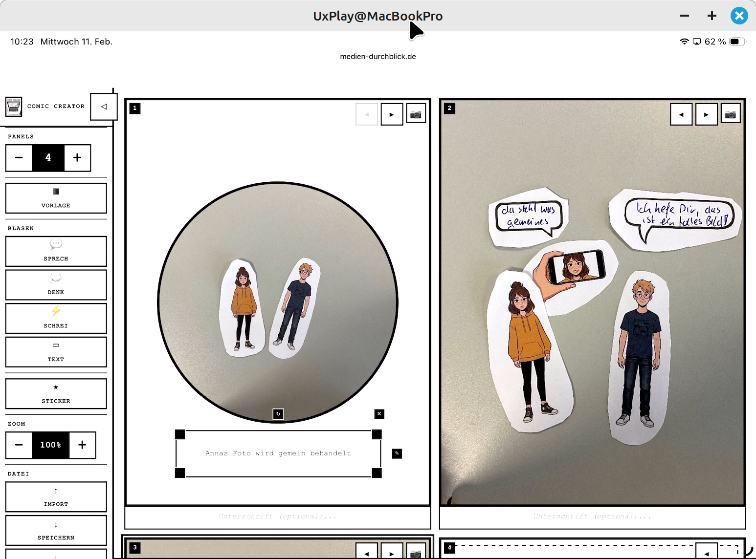Click the WiFi icon in the status bar
This screenshot has width=756, height=559.
[x=684, y=42]
